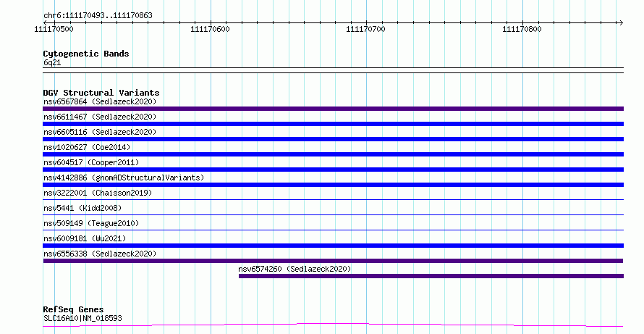This screenshot has height=334, width=644.
Task: Click the chr6:111170493..111170863 region label
Action: [x=98, y=15]
